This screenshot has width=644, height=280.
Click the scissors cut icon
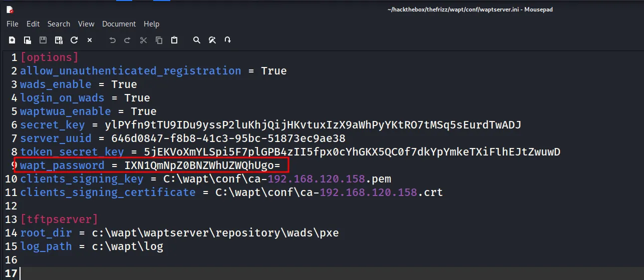[x=144, y=40]
